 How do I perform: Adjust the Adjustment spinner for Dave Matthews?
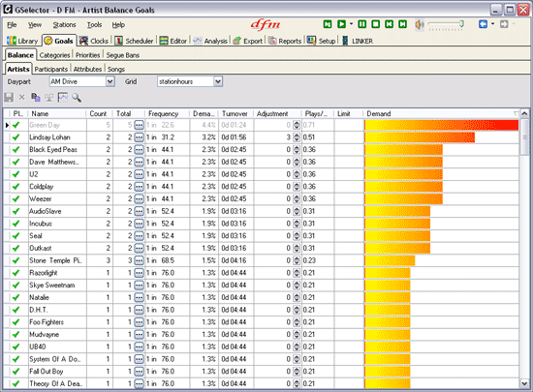tap(297, 162)
